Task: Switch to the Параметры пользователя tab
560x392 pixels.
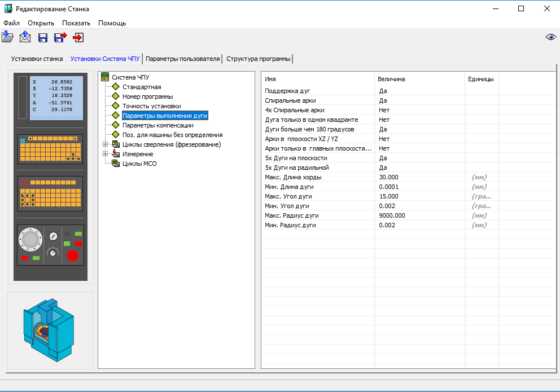Action: (182, 59)
